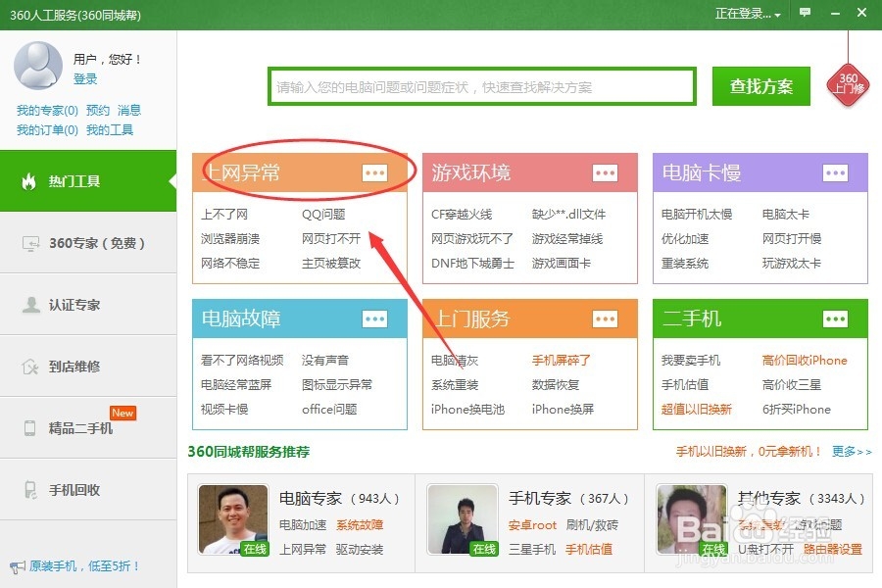Open more options for 上门服务 card
882x588 pixels.
[606, 319]
